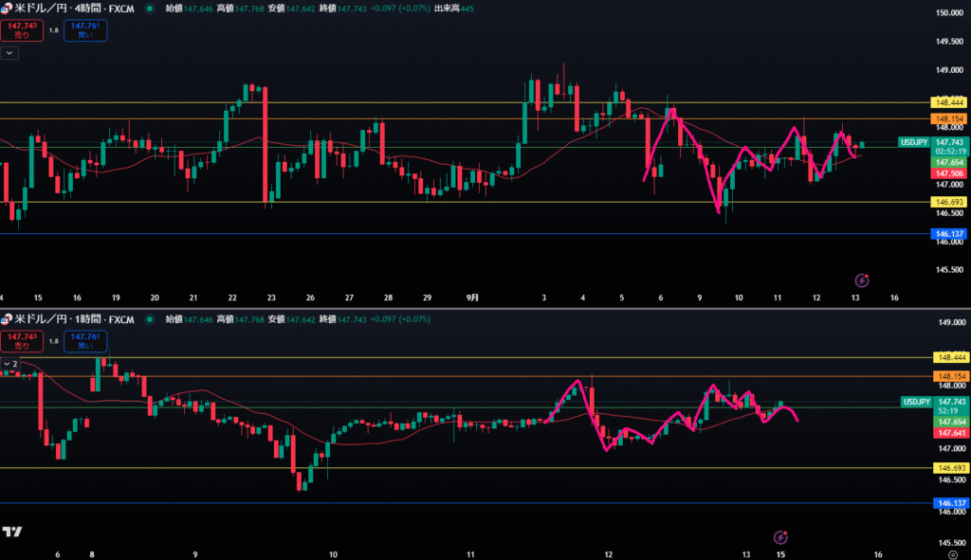Expand the indicator legend showing 2 on 1時間 chart
The height and width of the screenshot is (560, 971).
point(10,364)
